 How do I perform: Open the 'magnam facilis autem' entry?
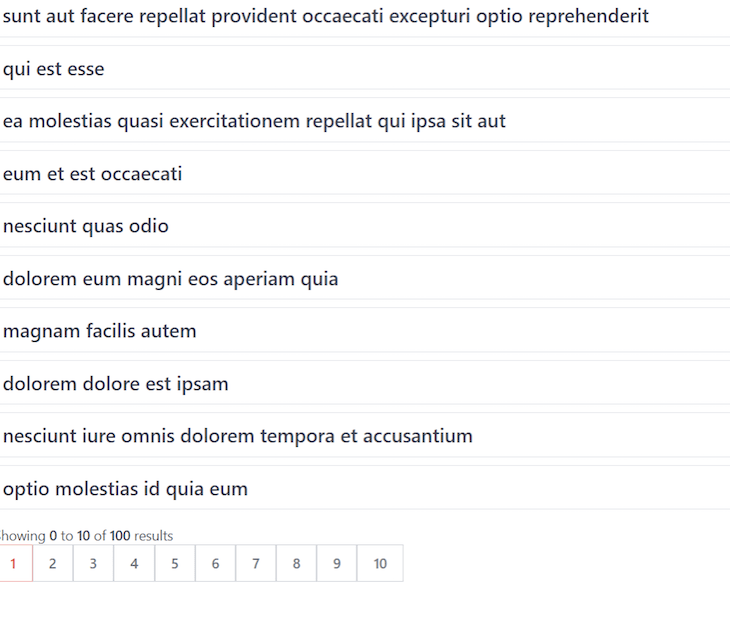coord(365,331)
